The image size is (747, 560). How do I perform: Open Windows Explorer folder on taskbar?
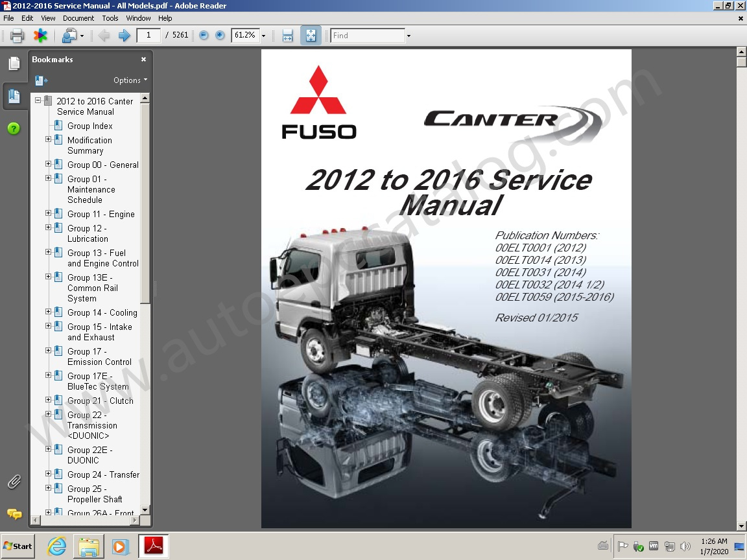pyautogui.click(x=89, y=546)
